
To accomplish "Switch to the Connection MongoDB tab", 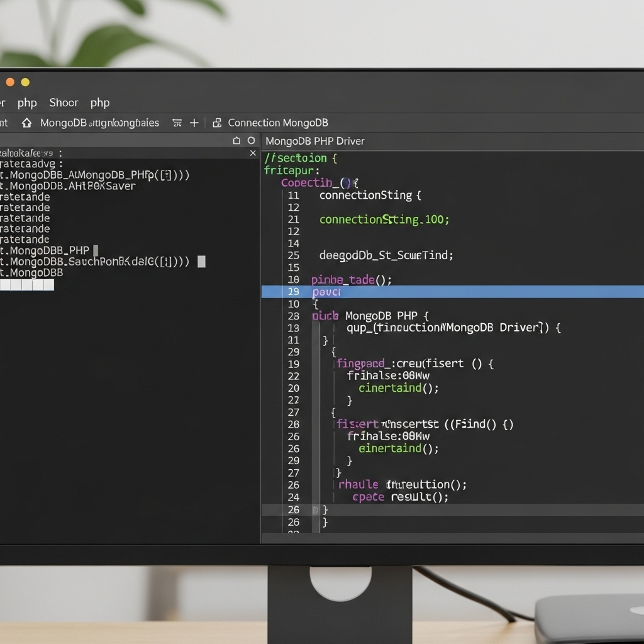I will tap(278, 123).
